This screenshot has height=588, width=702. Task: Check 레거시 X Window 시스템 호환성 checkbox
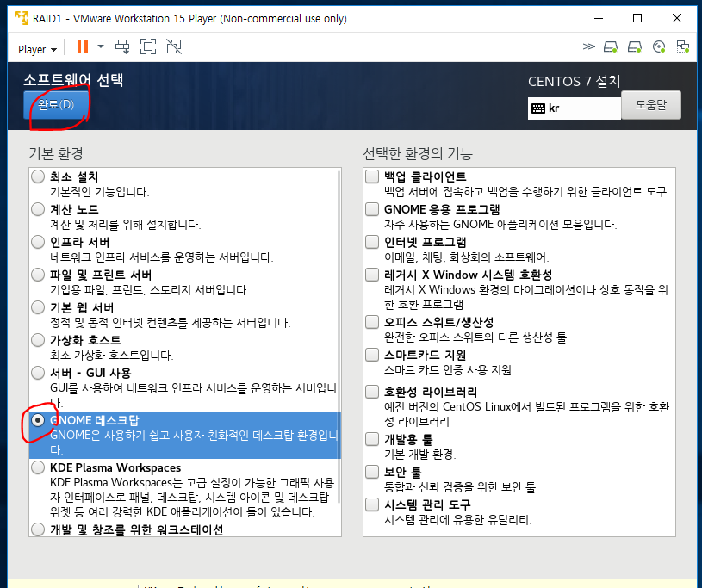tap(372, 275)
